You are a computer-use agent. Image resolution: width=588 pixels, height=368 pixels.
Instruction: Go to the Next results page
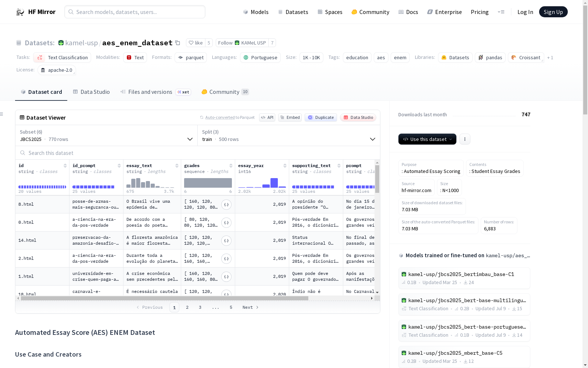coord(251,307)
